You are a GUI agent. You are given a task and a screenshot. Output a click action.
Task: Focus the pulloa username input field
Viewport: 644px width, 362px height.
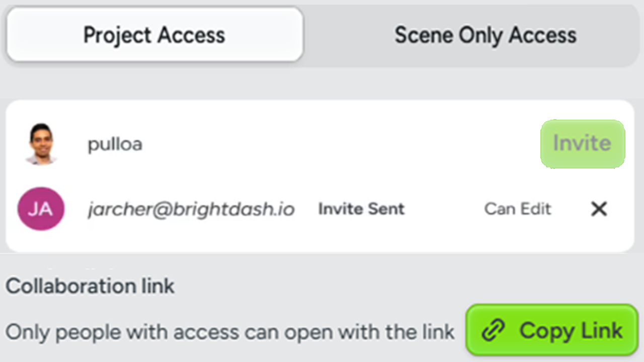coord(302,144)
